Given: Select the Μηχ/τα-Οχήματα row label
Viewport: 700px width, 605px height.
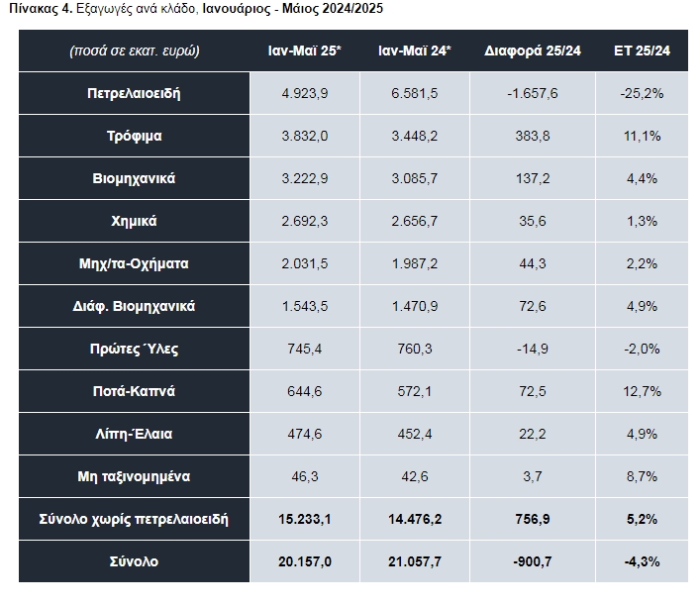Looking at the screenshot, I should point(134,263).
